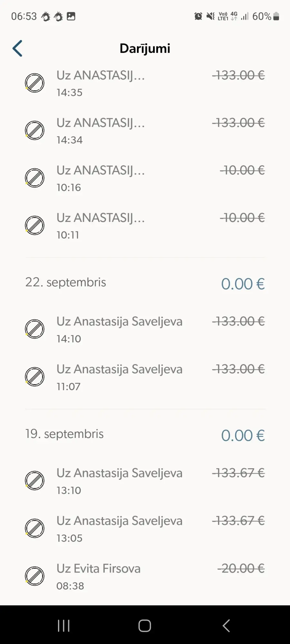
Task: Tap the strikethrough 20.00 € amount
Action: [241, 568]
